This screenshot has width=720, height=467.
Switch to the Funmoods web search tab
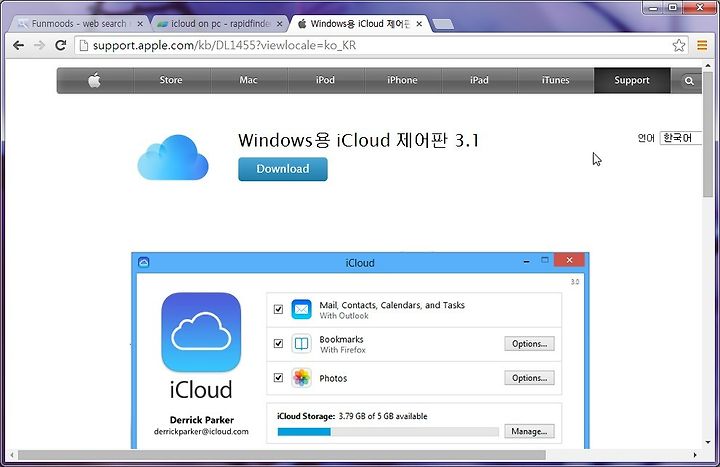(79, 23)
